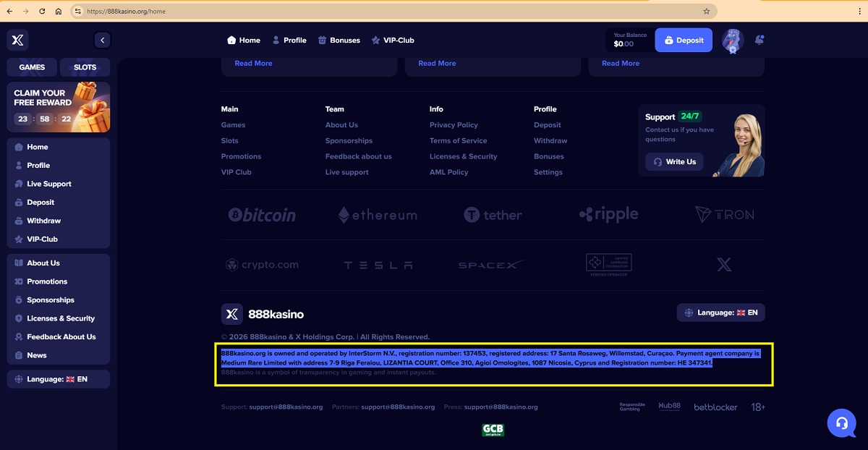The height and width of the screenshot is (450, 868).
Task: Open the Privacy Policy footer link
Action: coord(454,125)
